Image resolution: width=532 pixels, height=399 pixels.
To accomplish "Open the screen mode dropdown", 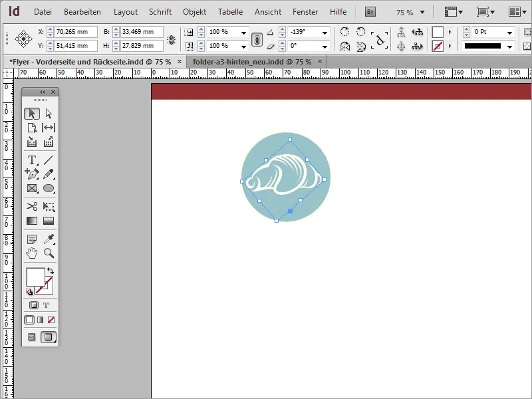I will click(485, 12).
